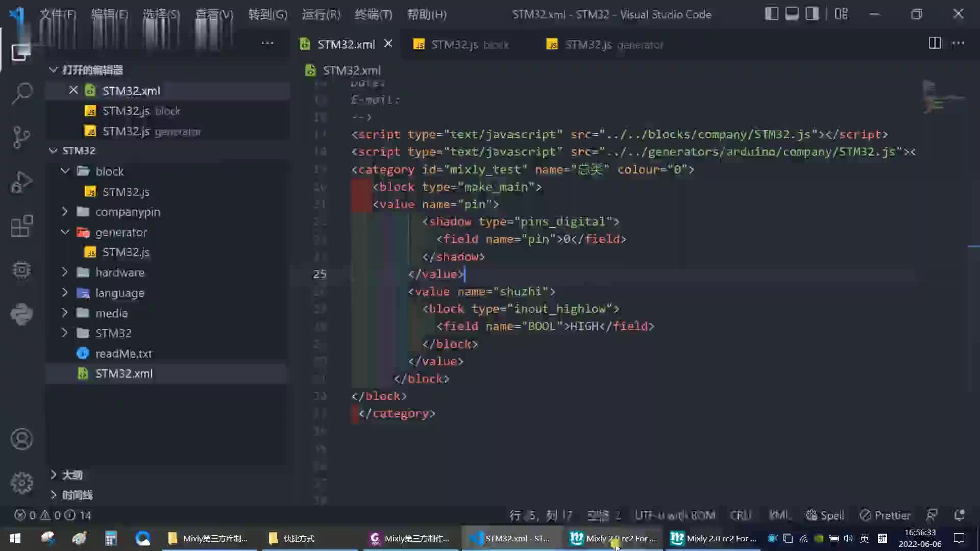980x551 pixels.
Task: Toggle bottom panel layout button
Action: [x=792, y=14]
